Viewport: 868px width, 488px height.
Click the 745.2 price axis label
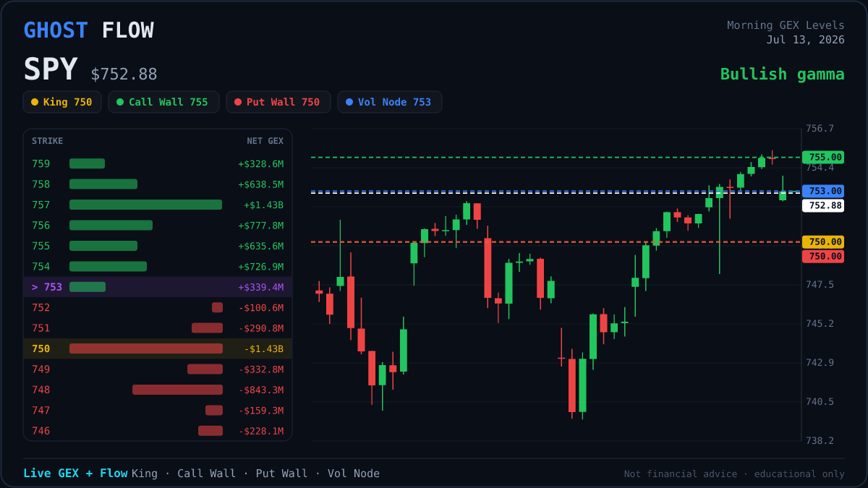820,324
